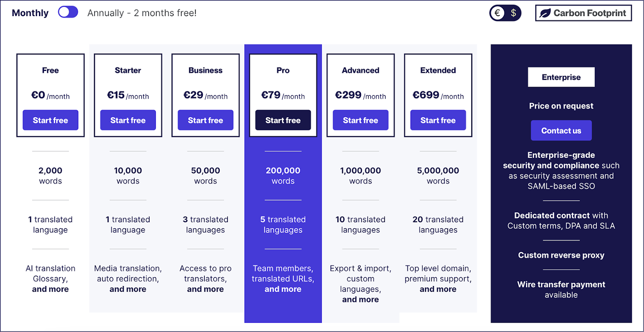Start free on the Extended plan
644x332 pixels.
(x=438, y=120)
